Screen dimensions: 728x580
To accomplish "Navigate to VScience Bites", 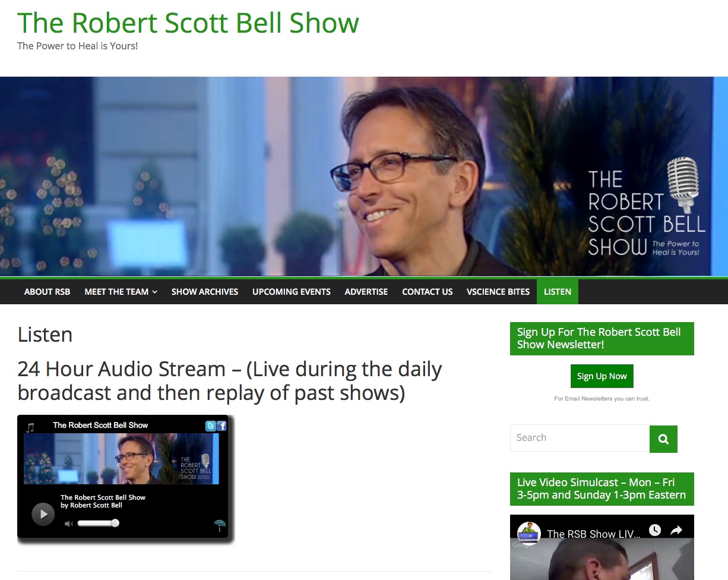I will pyautogui.click(x=498, y=292).
